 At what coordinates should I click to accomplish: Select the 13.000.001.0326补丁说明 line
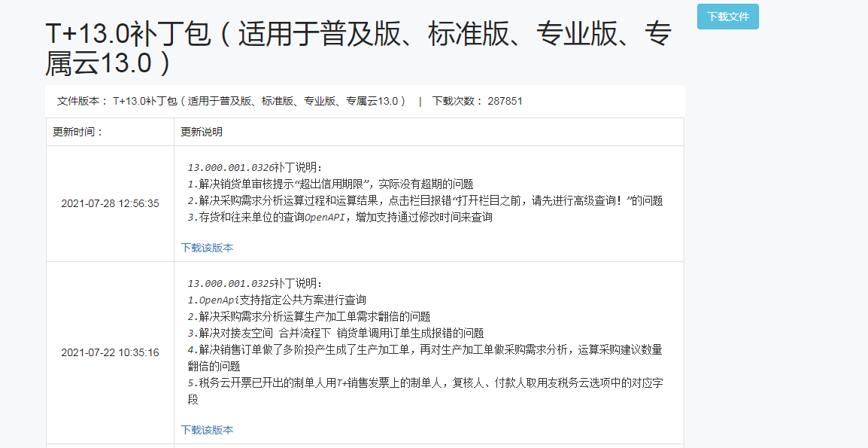(255, 167)
